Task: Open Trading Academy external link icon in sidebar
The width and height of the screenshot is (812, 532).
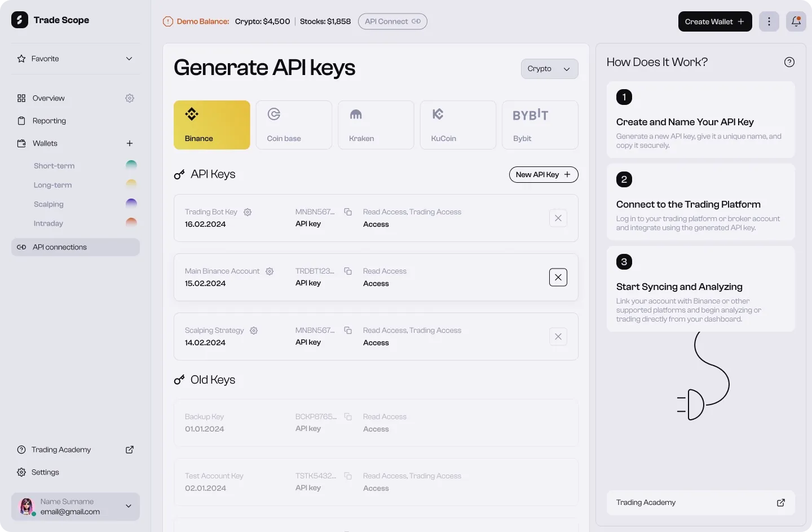Action: click(130, 450)
